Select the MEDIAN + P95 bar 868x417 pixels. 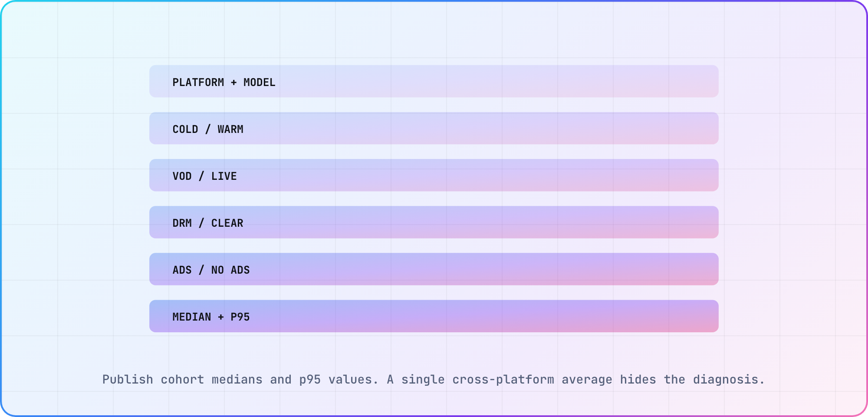[434, 316]
